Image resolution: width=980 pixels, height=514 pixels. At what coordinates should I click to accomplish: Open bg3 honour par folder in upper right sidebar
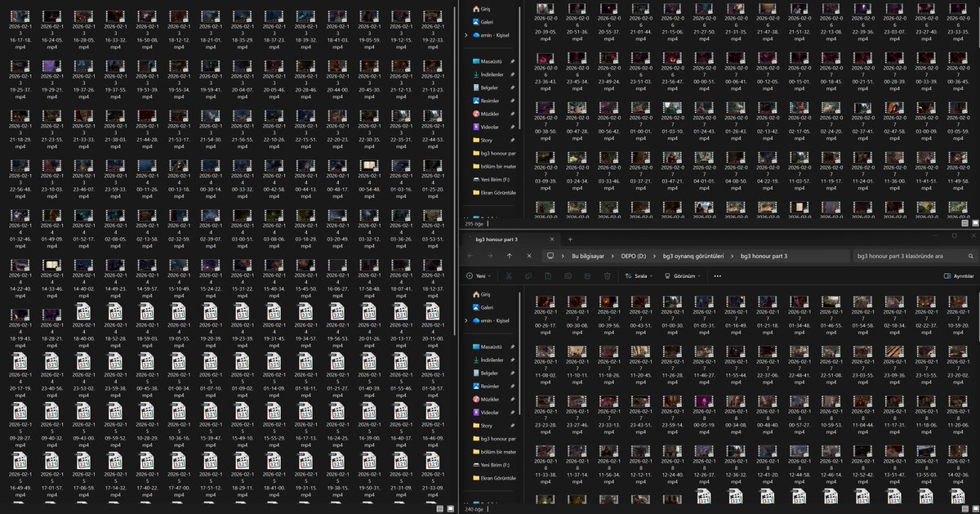(494, 153)
